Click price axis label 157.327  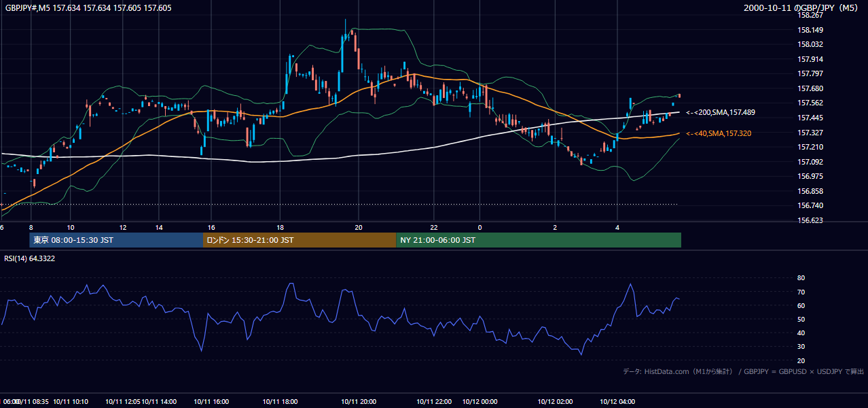pos(810,133)
